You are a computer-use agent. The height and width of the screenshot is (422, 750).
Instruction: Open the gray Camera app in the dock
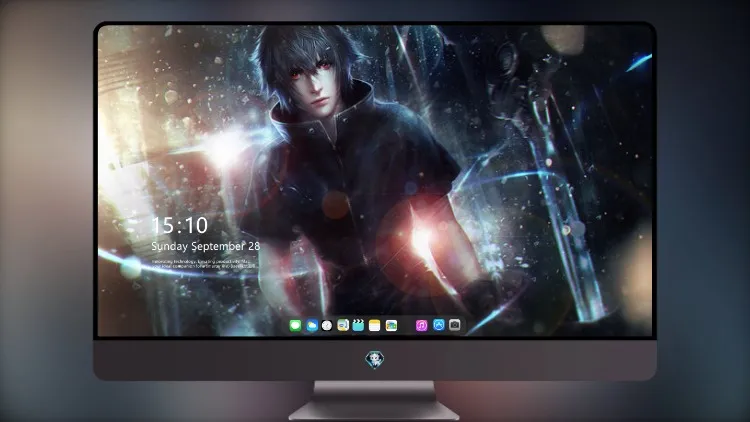tap(455, 325)
